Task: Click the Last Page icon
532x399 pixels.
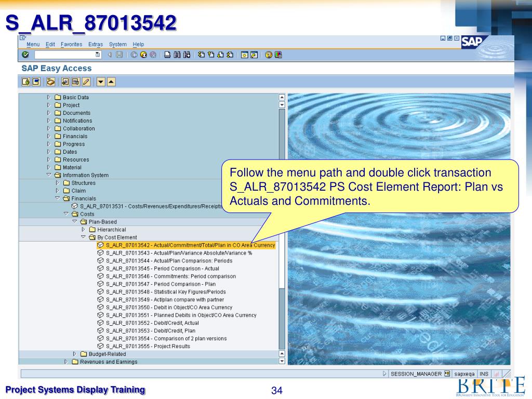Action: 230,55
